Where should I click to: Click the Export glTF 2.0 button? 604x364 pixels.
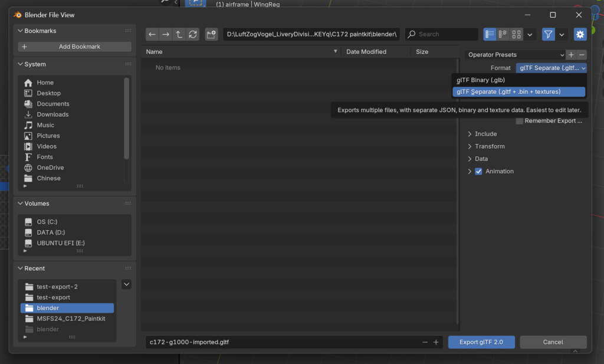[481, 342]
